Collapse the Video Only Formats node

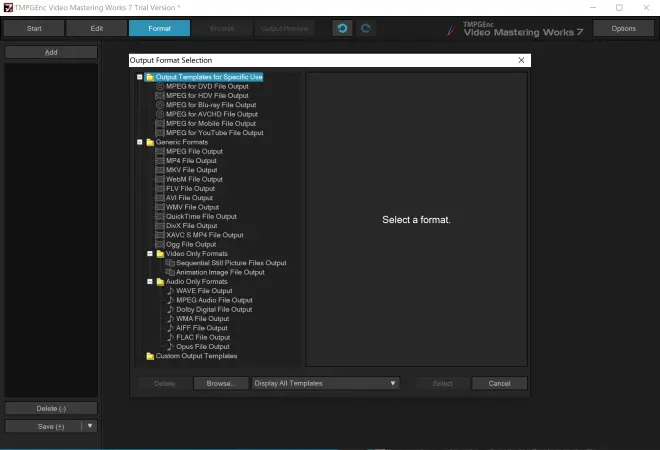pyautogui.click(x=150, y=253)
